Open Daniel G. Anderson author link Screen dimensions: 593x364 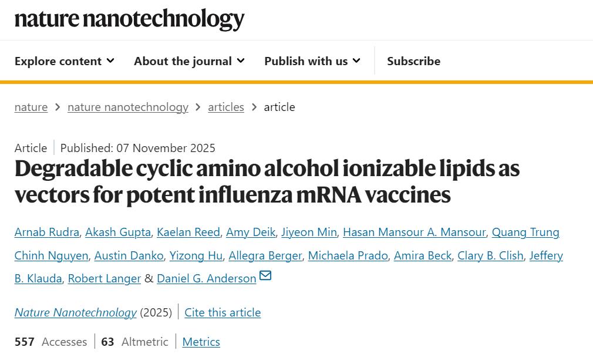click(x=206, y=279)
